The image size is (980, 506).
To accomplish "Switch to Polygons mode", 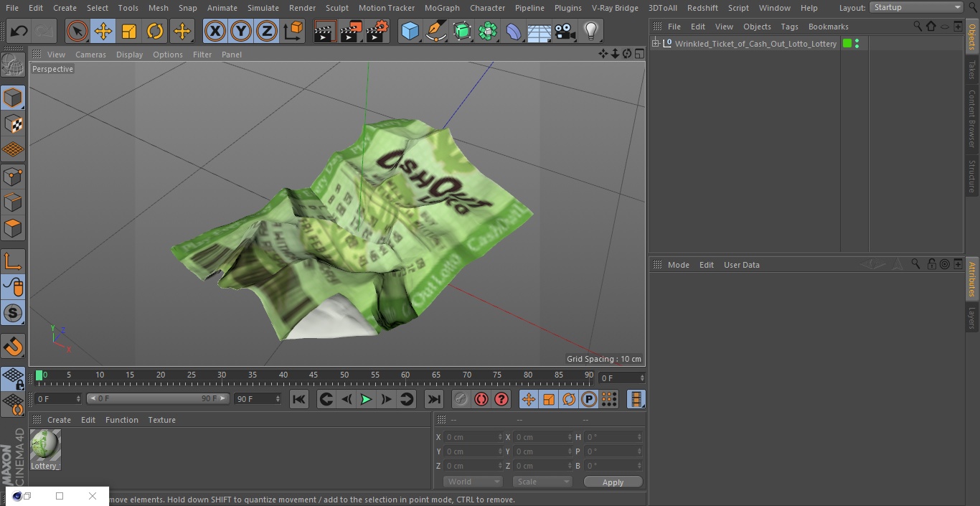I will (13, 229).
